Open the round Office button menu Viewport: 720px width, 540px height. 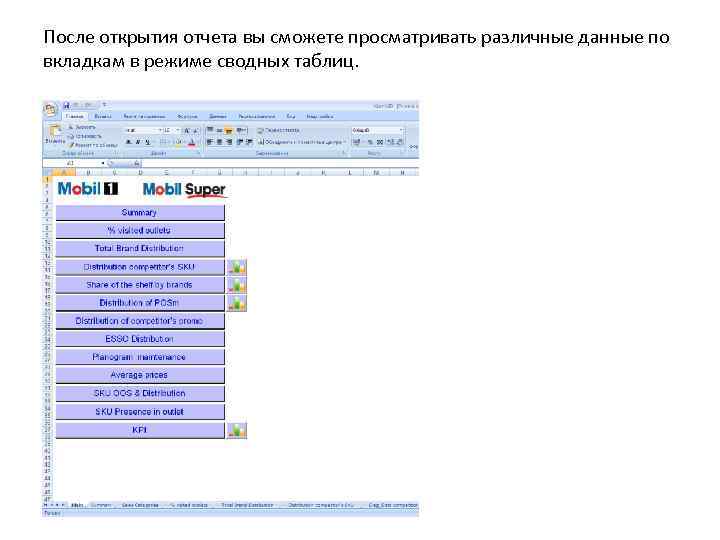tap(50, 110)
